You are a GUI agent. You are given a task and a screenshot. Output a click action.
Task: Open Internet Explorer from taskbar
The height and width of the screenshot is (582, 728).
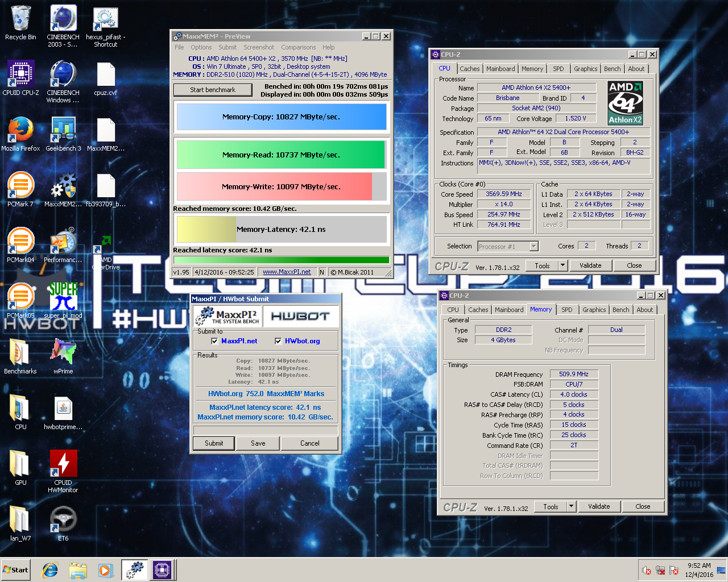50,570
